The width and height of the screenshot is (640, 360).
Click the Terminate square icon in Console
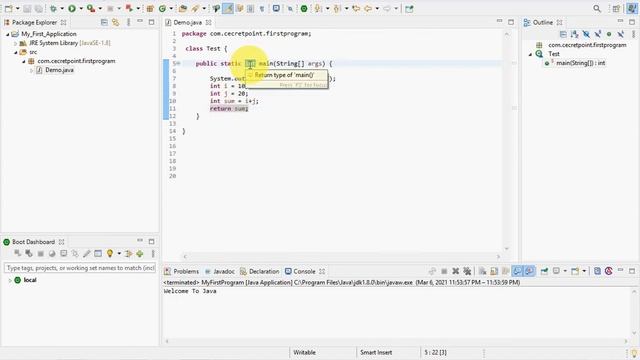point(444,271)
